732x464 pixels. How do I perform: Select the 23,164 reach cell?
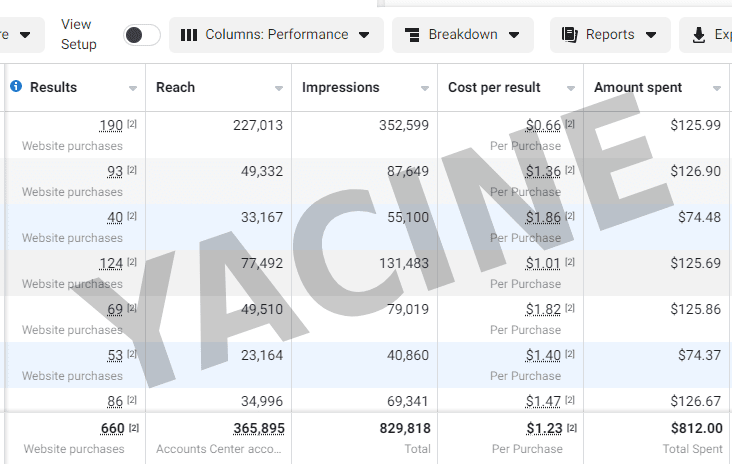(x=262, y=355)
